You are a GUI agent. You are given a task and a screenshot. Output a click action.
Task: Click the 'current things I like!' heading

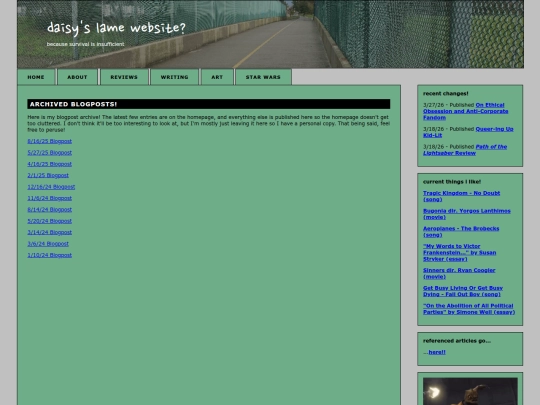point(452,181)
